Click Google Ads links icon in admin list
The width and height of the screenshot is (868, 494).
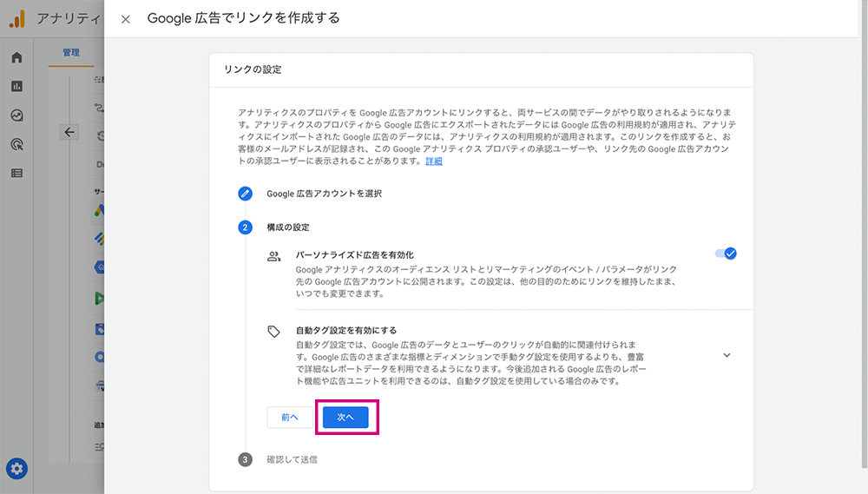tap(99, 210)
